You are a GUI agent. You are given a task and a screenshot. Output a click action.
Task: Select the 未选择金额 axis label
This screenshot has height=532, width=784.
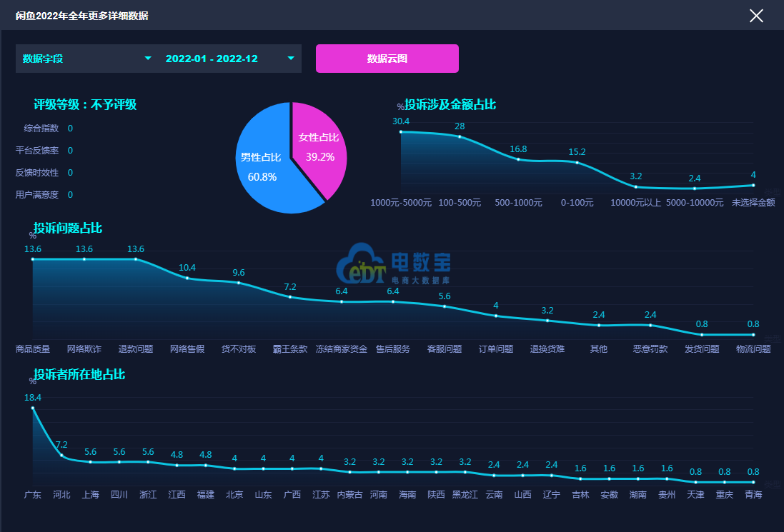(753, 202)
